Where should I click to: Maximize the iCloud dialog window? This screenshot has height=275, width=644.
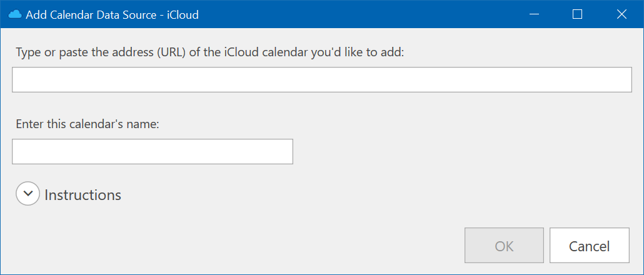point(578,14)
